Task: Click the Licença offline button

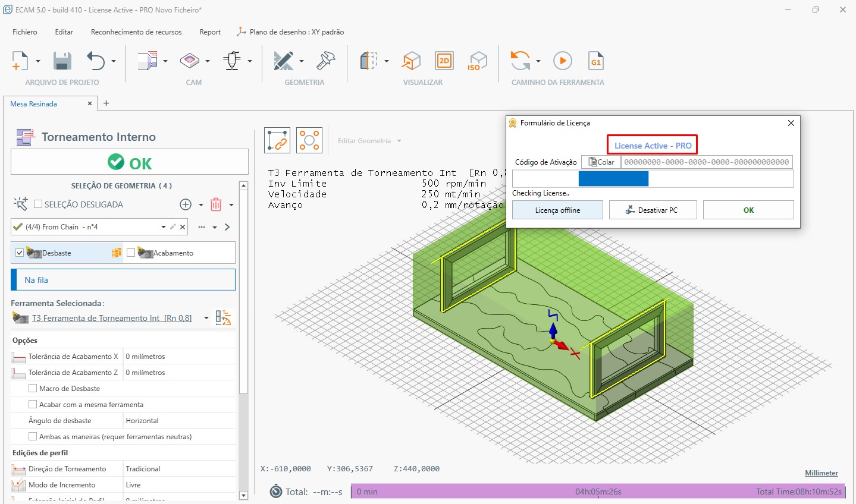Action: coord(557,210)
